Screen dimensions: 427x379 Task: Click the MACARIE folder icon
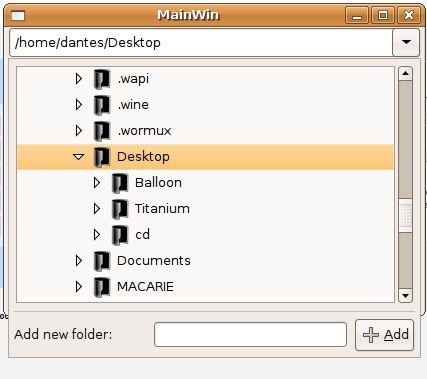click(x=102, y=287)
